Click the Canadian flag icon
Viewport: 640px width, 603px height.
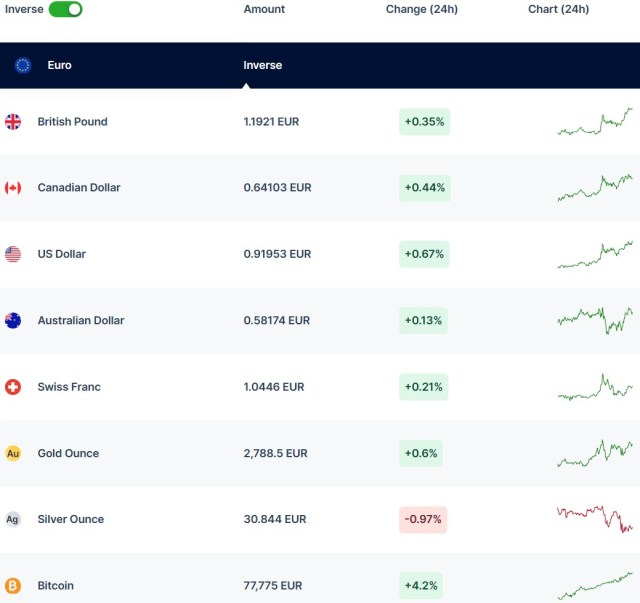pyautogui.click(x=13, y=188)
